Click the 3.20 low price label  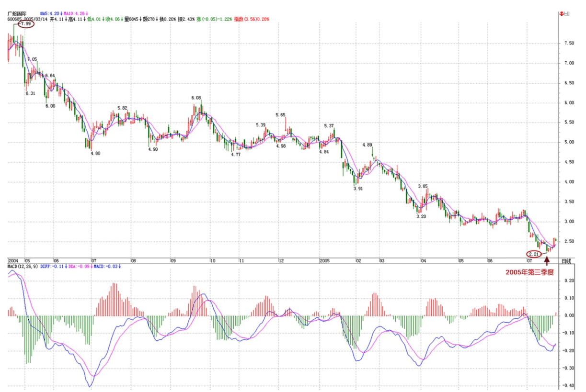421,217
